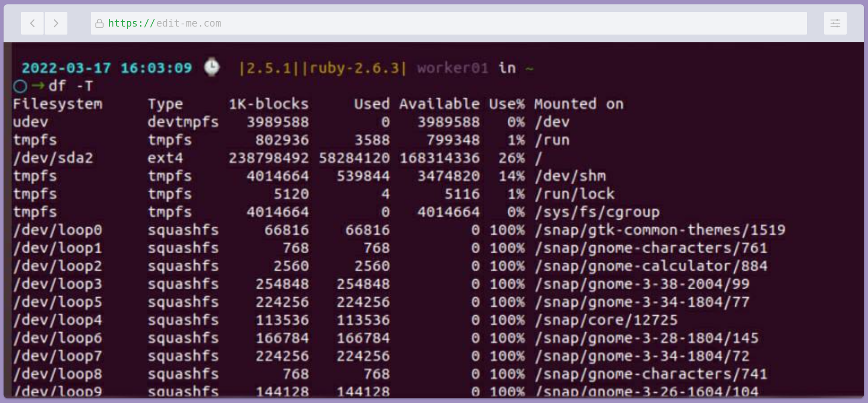
Task: Click the 238798492 blocks value
Action: 269,158
